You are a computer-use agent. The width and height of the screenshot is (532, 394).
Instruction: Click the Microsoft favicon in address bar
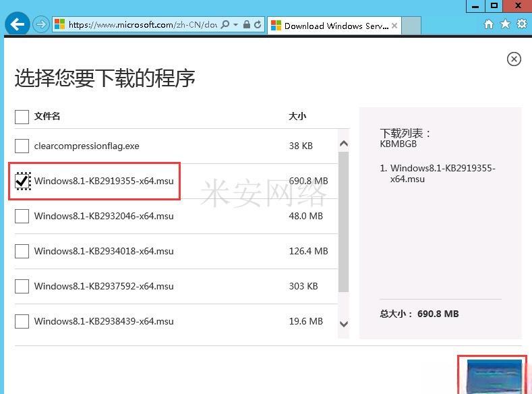pos(60,24)
